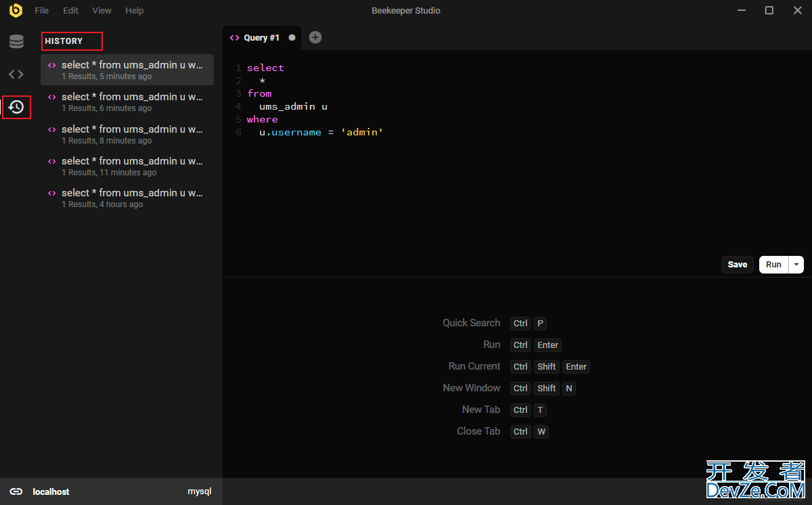Click the 'where' keyword on line 5

(263, 119)
